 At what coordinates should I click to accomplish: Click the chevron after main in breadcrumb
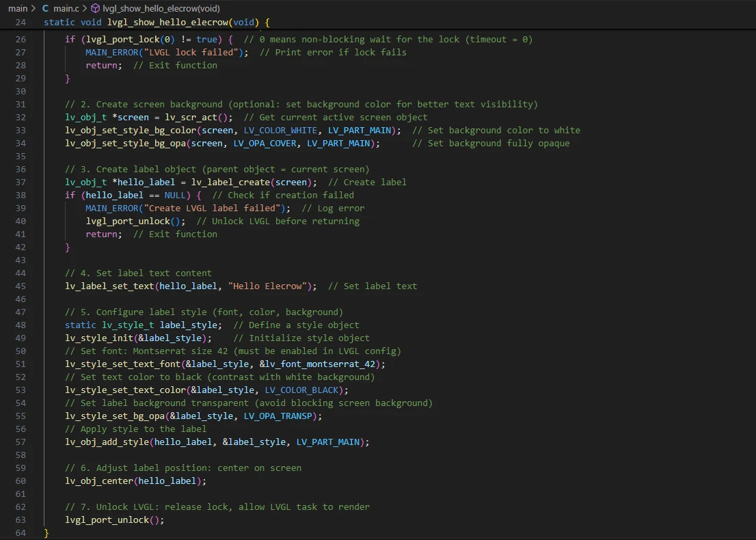point(33,9)
